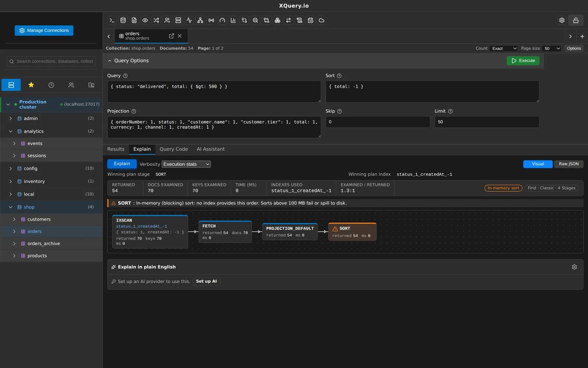Image resolution: width=588 pixels, height=368 pixels.
Task: Click the magnifier search toolbar icon
Action: pos(255,20)
